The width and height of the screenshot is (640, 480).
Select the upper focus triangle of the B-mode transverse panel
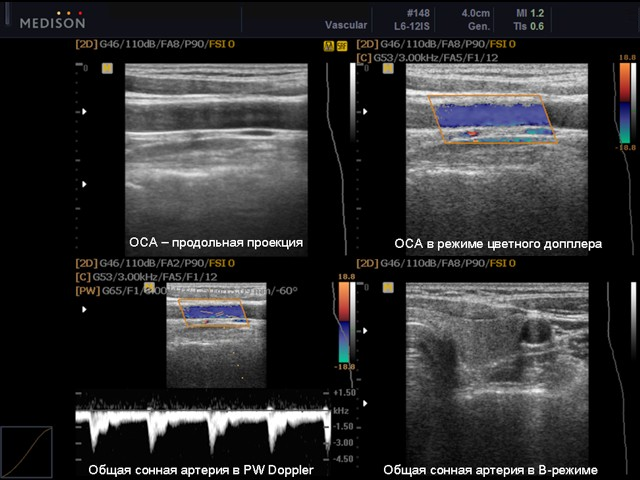coord(365,331)
